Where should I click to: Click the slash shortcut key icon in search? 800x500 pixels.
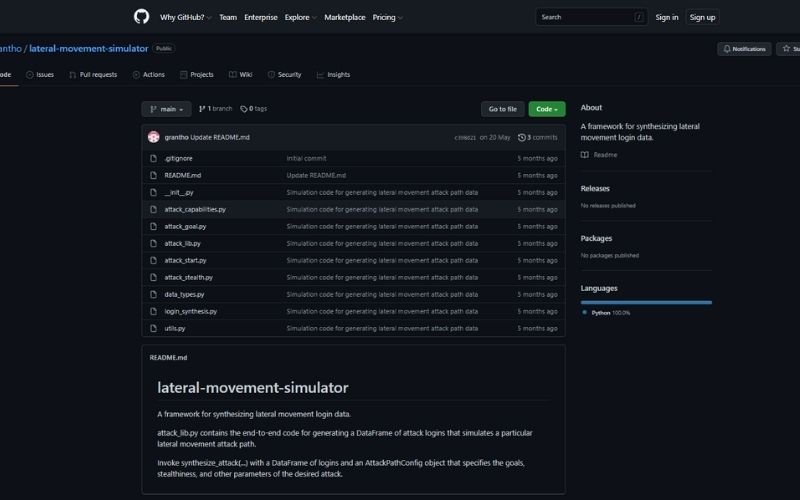[x=638, y=17]
